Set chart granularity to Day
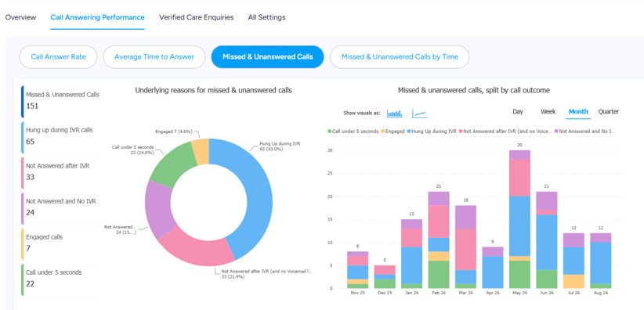This screenshot has height=310, width=644. (x=518, y=112)
